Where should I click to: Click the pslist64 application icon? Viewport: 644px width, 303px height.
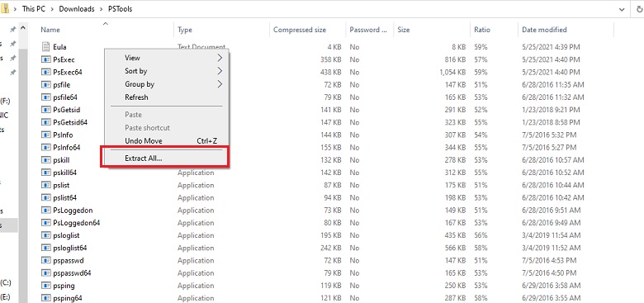pos(46,197)
